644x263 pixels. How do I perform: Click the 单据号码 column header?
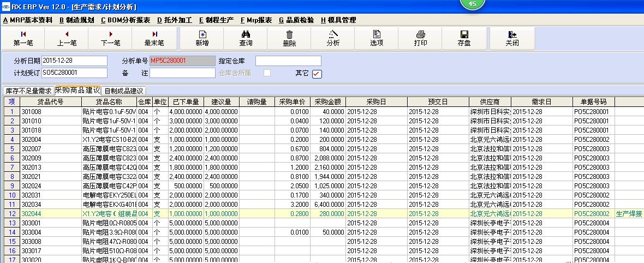(x=593, y=101)
